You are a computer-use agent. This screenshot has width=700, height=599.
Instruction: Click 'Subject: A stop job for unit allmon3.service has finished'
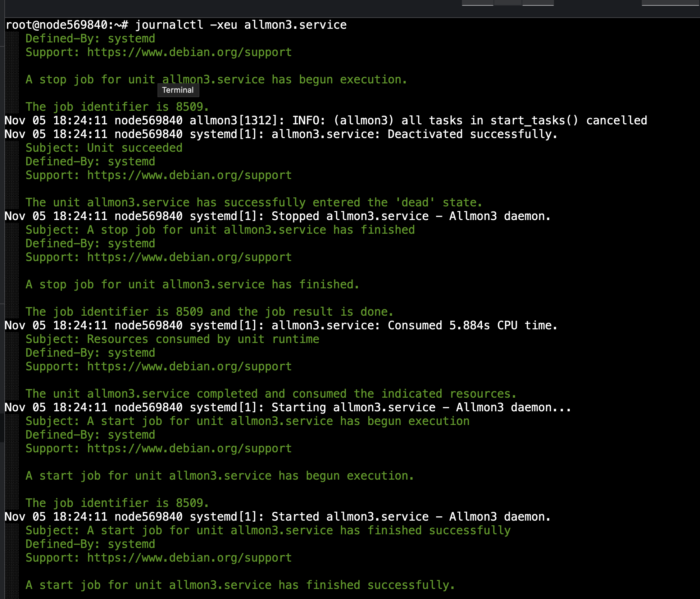[x=220, y=230]
